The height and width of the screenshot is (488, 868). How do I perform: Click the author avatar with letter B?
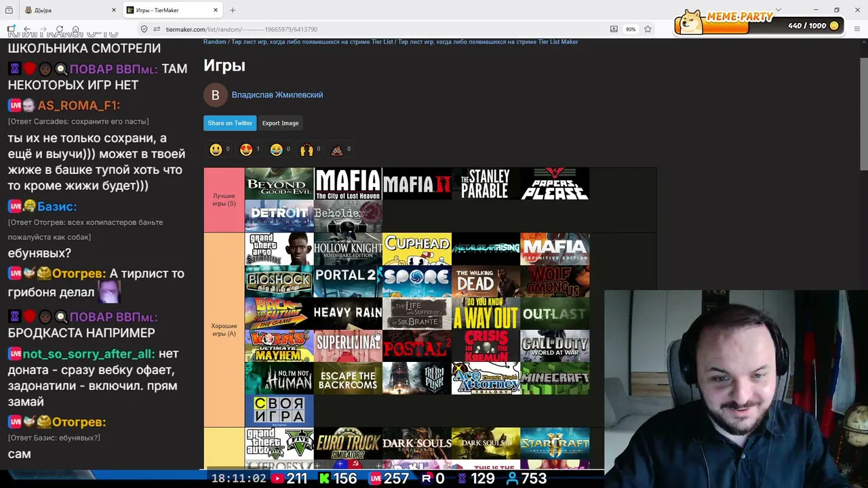click(215, 95)
